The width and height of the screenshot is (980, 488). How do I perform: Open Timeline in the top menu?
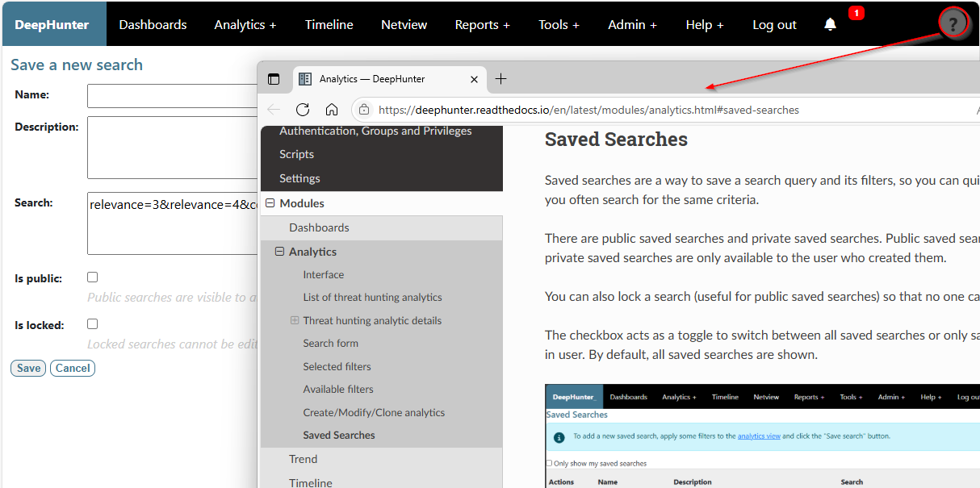[329, 24]
